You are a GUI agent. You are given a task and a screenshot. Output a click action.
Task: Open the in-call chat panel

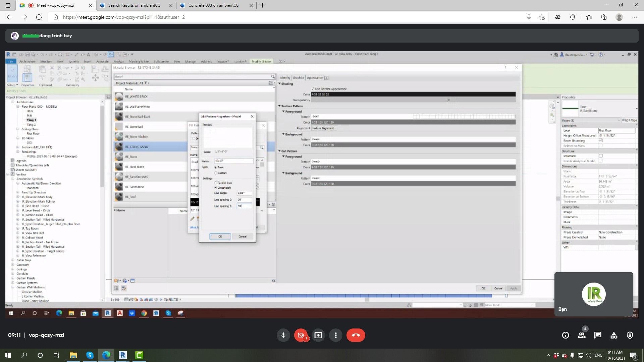point(598,335)
